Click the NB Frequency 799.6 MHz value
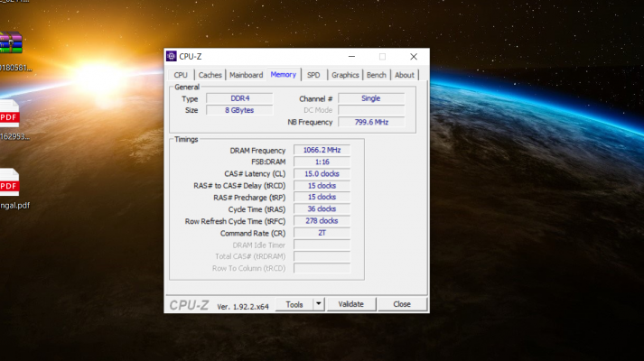 coord(371,122)
